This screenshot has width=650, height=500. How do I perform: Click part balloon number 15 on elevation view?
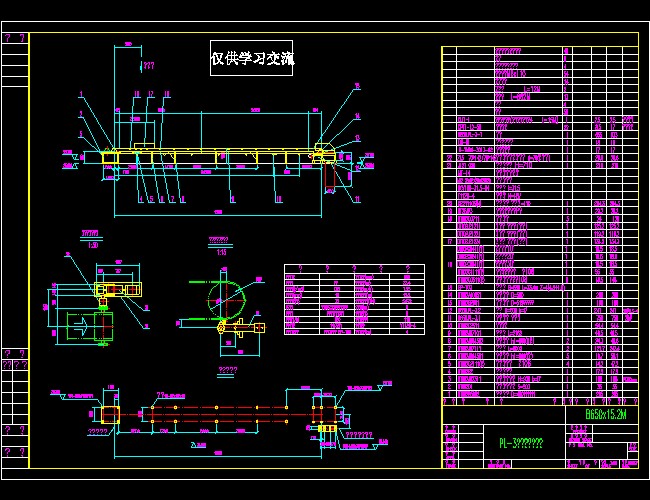[357, 86]
